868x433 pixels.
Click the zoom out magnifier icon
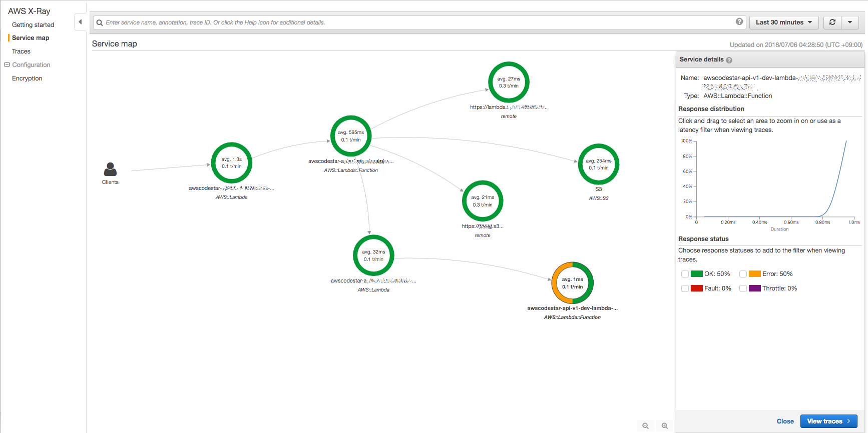[645, 425]
